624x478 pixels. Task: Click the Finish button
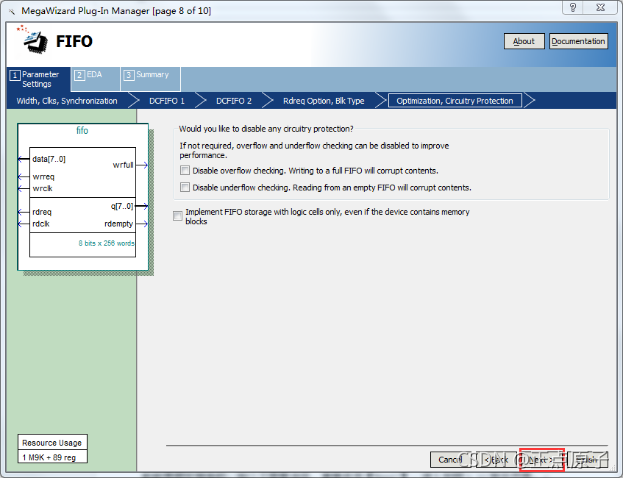click(x=587, y=460)
